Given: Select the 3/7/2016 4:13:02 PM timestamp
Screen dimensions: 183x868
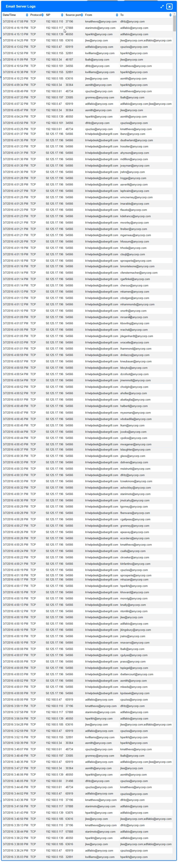Looking at the screenshot, I should [x=16, y=47].
